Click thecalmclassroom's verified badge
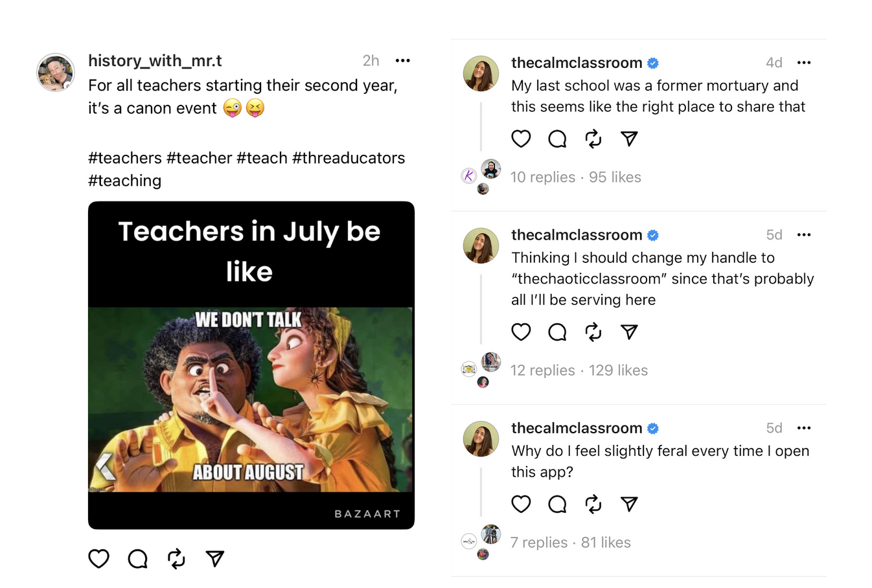This screenshot has width=872, height=588. [x=653, y=63]
